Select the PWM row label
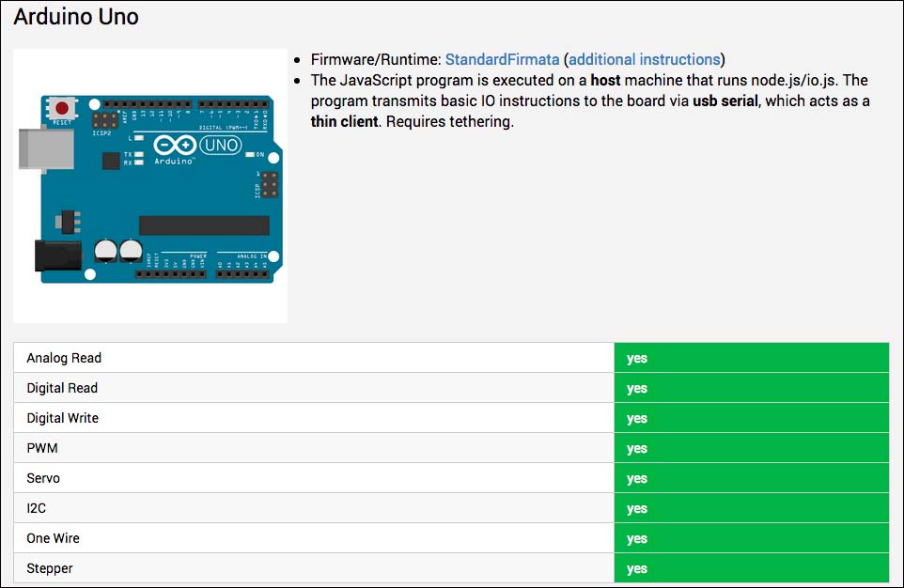This screenshot has width=904, height=588. click(x=42, y=448)
